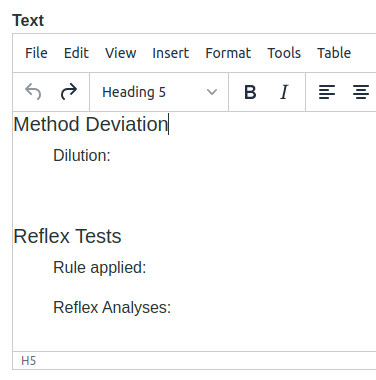The height and width of the screenshot is (380, 376).
Task: Click the H5 element path in status bar
Action: coord(28,361)
